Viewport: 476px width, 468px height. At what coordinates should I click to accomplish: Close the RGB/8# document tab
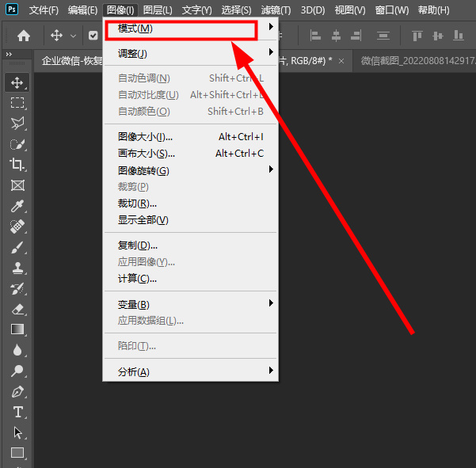click(x=341, y=61)
